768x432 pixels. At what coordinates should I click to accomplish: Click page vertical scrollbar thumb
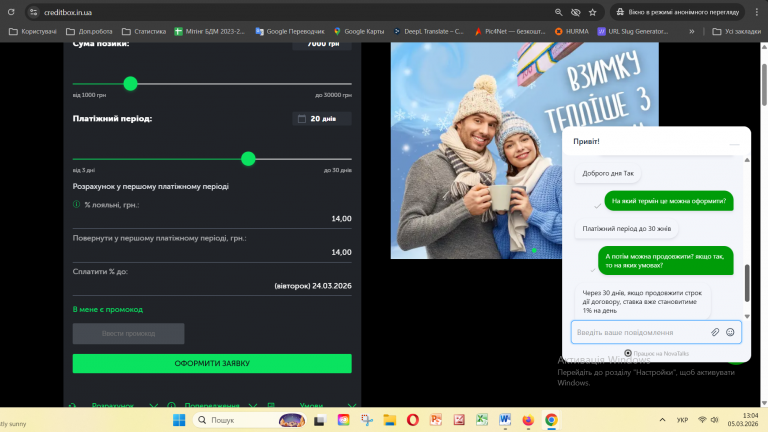coord(764,84)
